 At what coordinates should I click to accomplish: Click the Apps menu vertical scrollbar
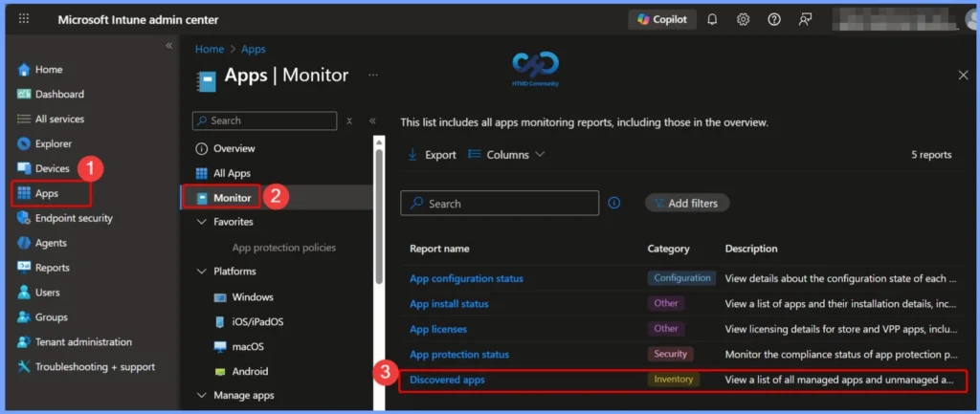(379, 215)
